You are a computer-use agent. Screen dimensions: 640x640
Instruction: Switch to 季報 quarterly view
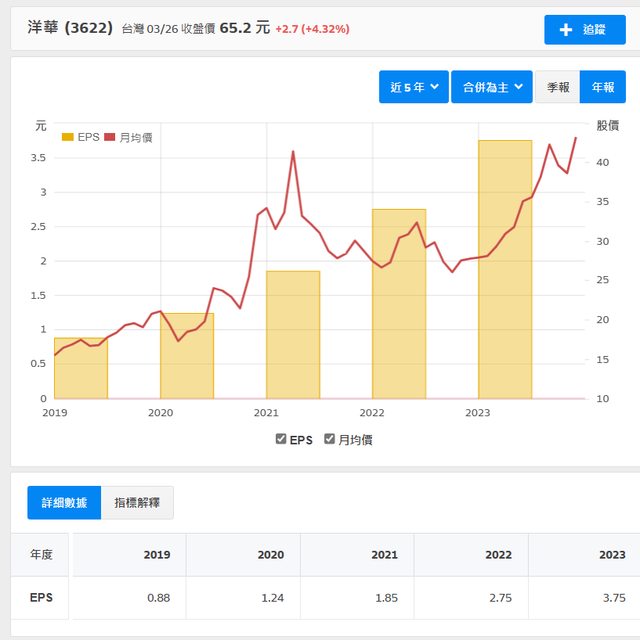coord(557,87)
